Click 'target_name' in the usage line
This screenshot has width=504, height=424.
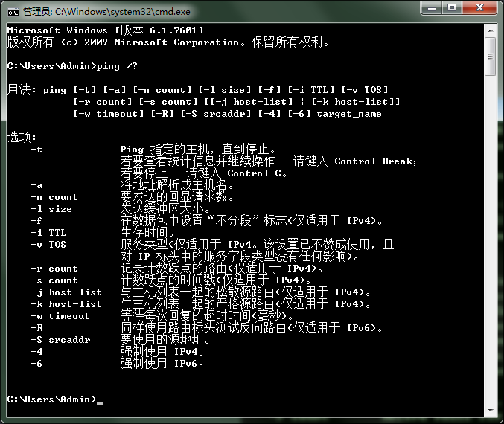coord(349,114)
